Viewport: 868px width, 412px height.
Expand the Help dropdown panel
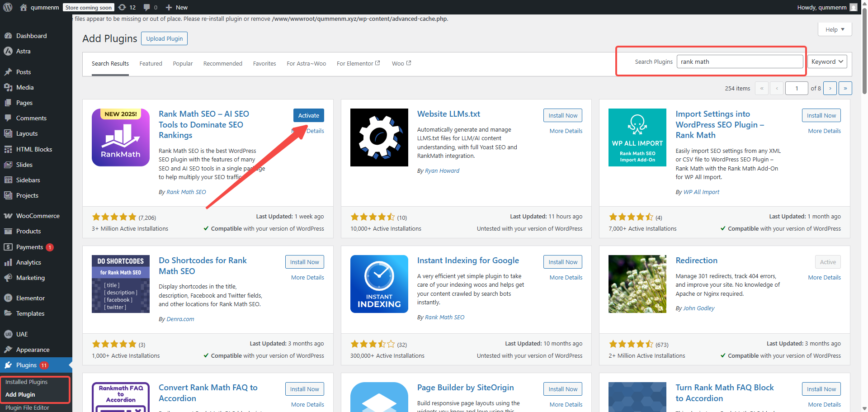pos(835,29)
